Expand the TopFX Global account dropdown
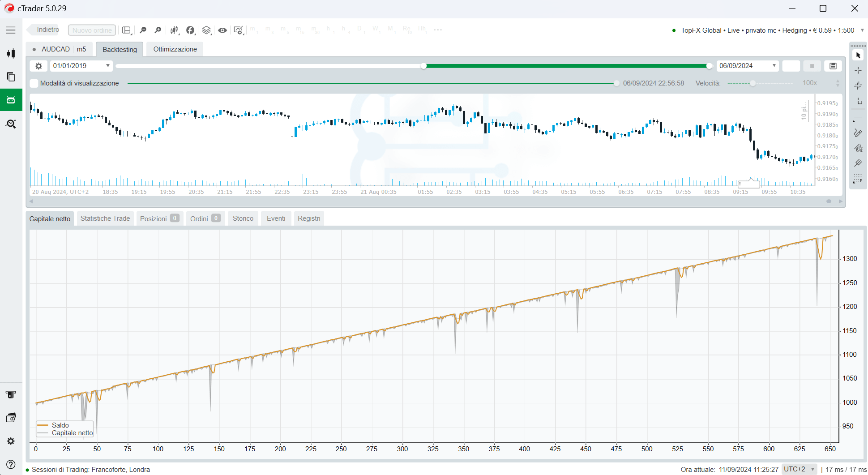The height and width of the screenshot is (475, 868). coord(862,30)
